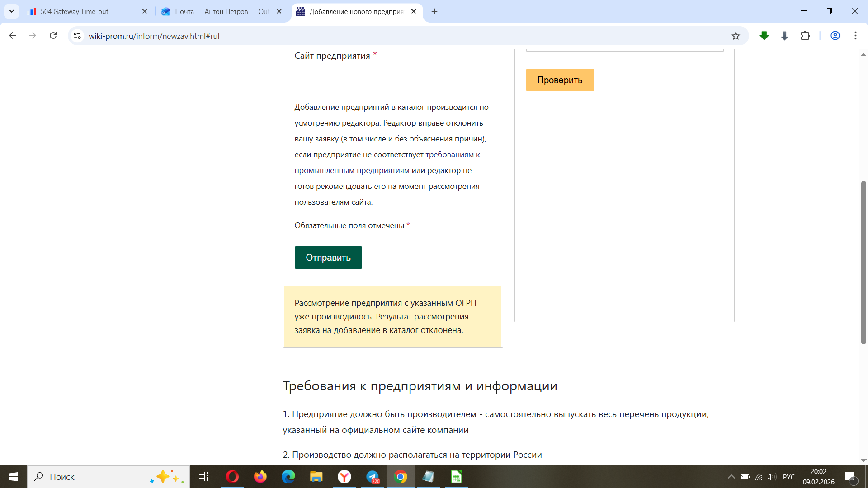Open the Extensions puzzle icon
The image size is (868, 488).
(805, 36)
